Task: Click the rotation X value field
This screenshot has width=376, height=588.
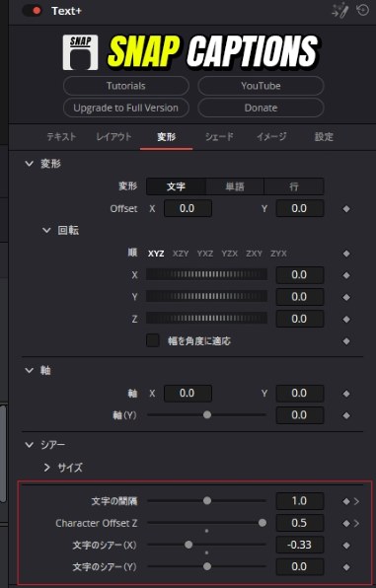Action: point(300,275)
